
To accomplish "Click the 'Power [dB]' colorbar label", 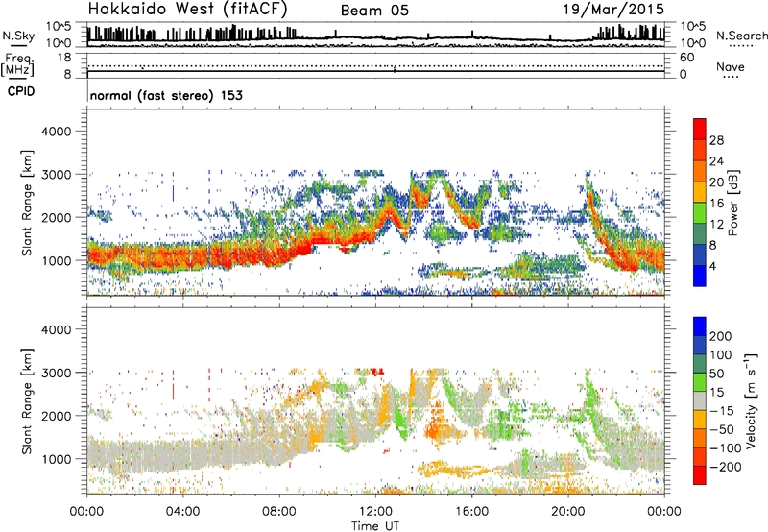I will (x=732, y=203).
